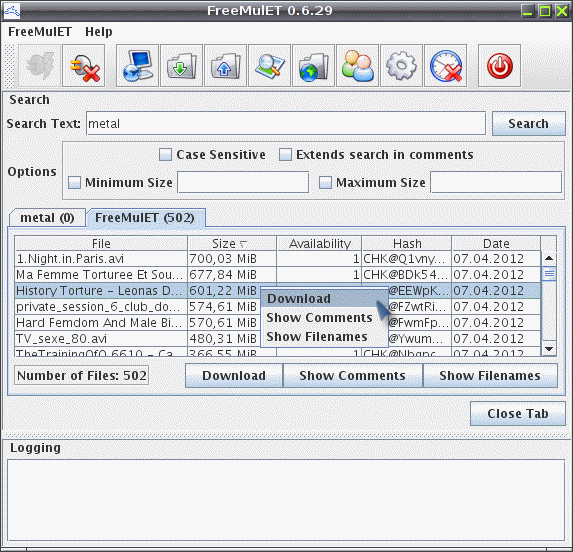
Task: Open the downloads folder icon with green arrow
Action: [x=181, y=66]
